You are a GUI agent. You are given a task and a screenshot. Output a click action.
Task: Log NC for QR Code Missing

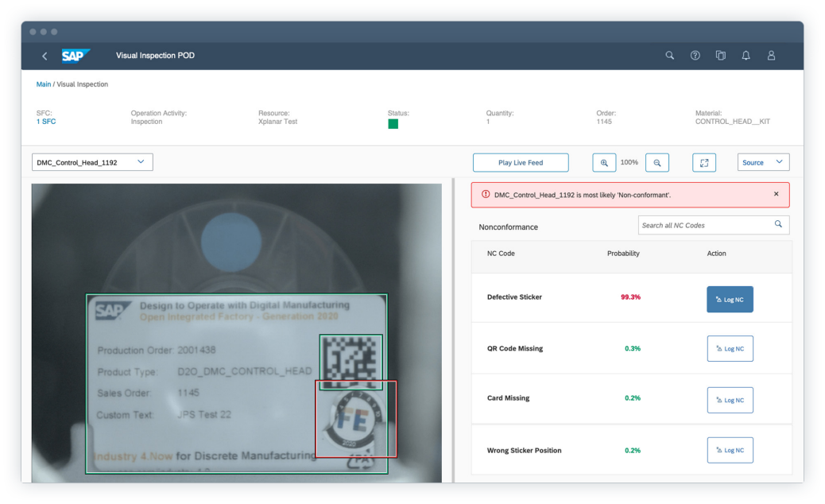click(x=730, y=349)
